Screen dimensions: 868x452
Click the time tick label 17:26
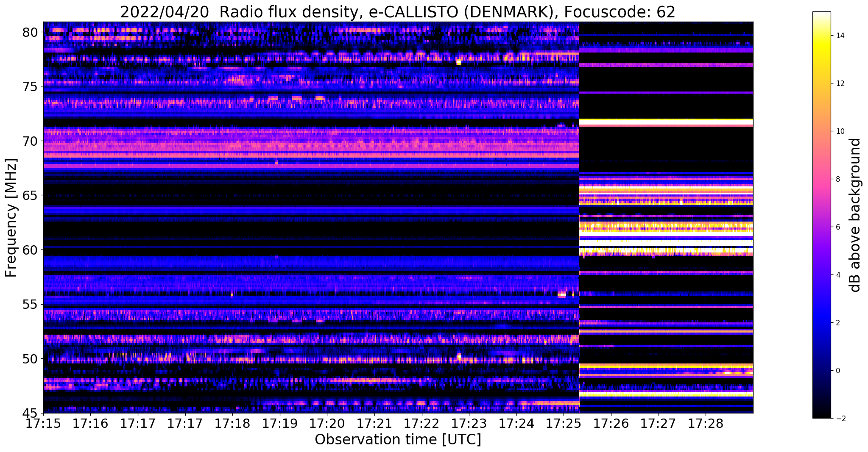click(611, 424)
